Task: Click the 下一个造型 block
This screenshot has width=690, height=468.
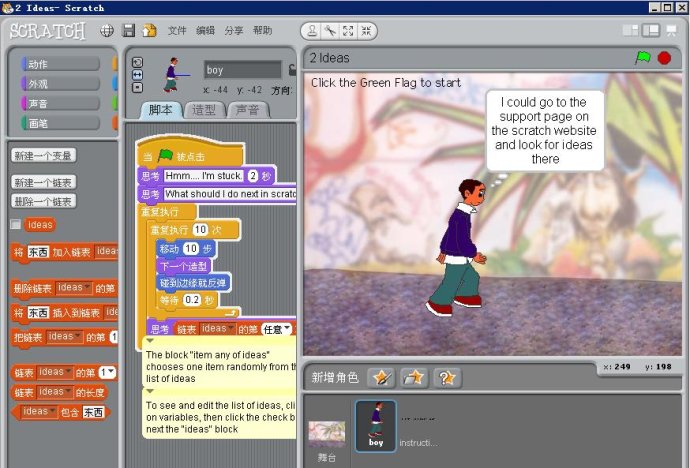Action: pos(184,266)
